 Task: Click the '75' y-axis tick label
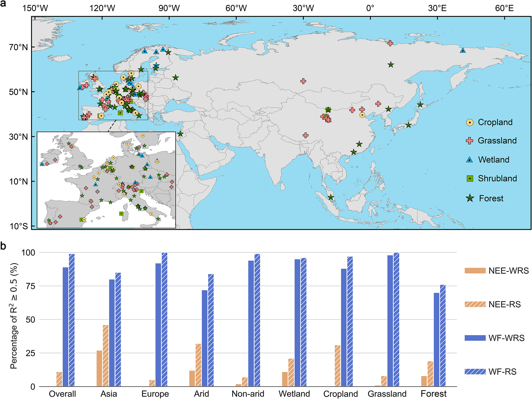pos(31,286)
